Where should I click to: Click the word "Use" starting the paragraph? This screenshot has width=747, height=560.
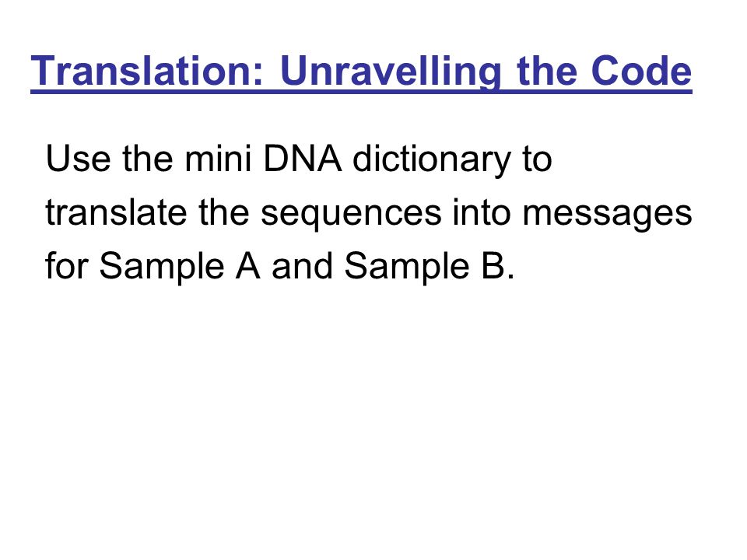click(78, 158)
